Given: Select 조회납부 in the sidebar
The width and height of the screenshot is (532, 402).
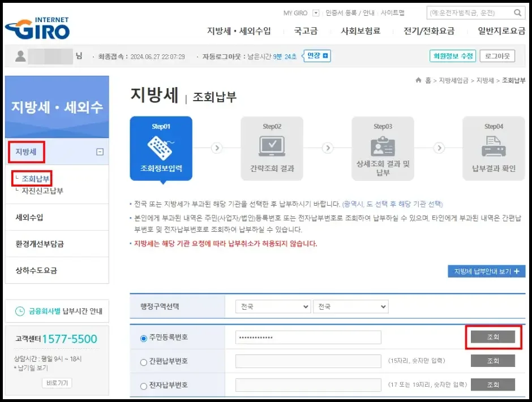Looking at the screenshot, I should click(35, 179).
